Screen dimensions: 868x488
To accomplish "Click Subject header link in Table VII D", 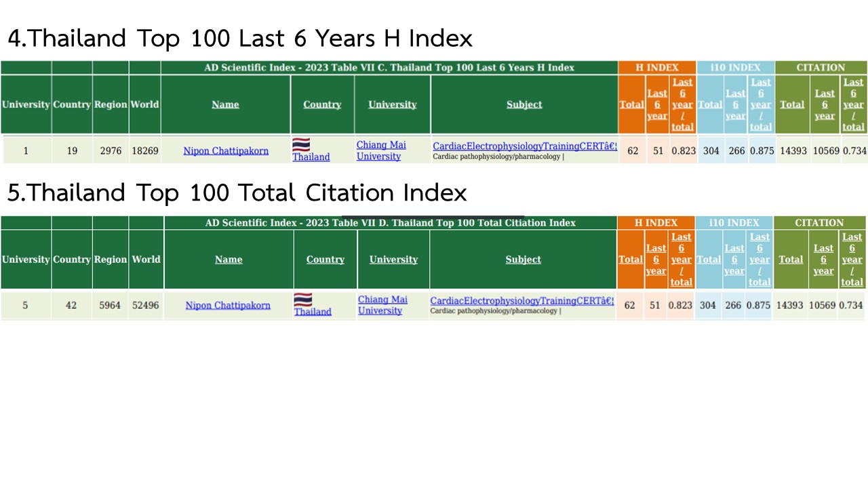I will point(524,260).
